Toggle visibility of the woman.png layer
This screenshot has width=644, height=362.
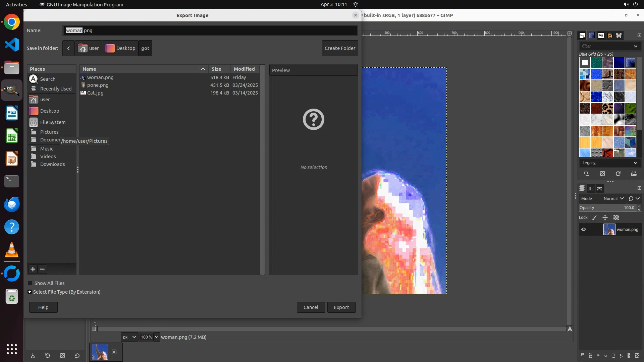point(584,230)
